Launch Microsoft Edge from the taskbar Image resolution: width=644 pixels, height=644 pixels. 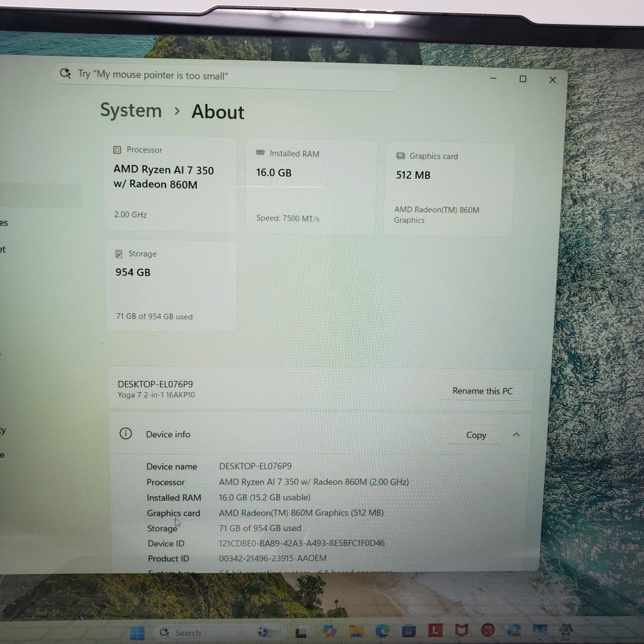coord(382,631)
